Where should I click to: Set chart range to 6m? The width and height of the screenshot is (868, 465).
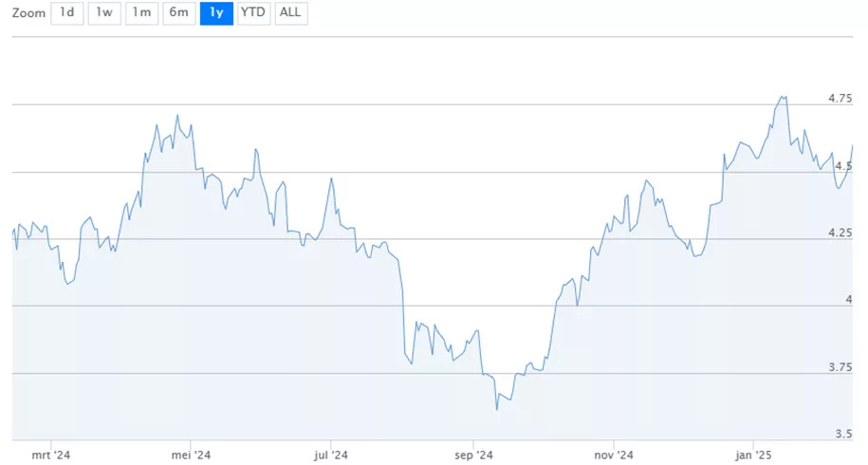178,13
